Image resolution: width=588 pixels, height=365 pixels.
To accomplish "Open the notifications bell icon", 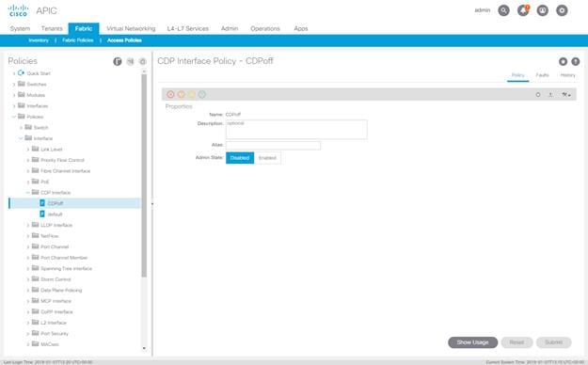I will pyautogui.click(x=523, y=10).
